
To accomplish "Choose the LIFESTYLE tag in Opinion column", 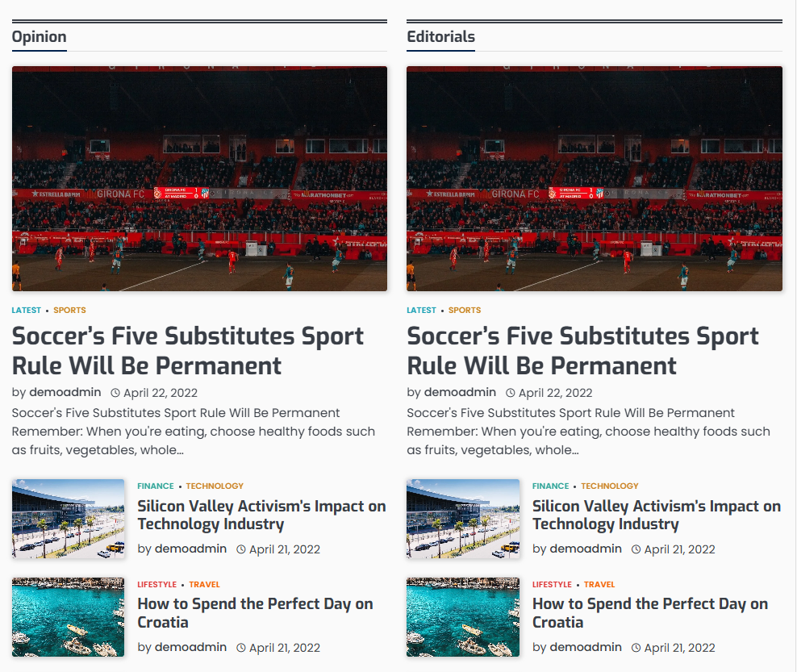I will pyautogui.click(x=157, y=585).
